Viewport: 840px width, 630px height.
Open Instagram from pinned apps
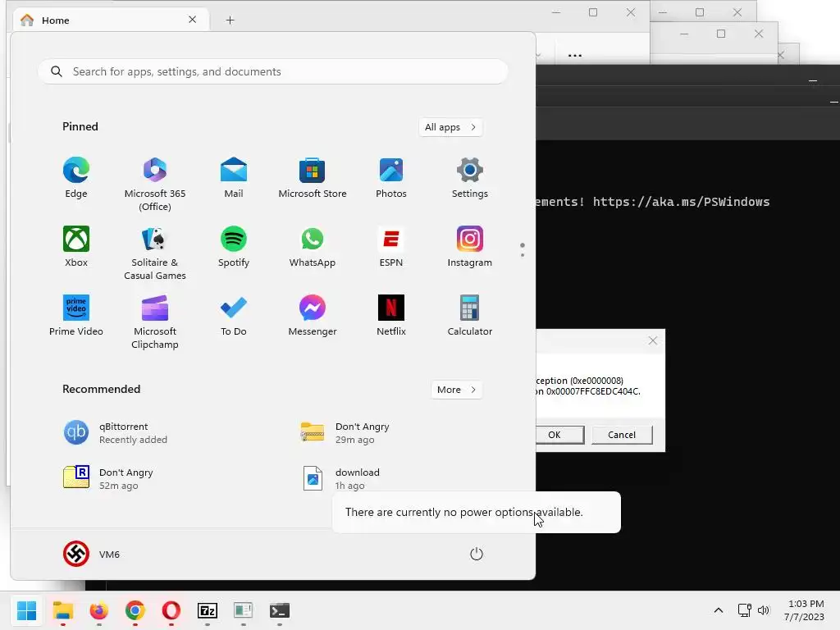point(470,247)
